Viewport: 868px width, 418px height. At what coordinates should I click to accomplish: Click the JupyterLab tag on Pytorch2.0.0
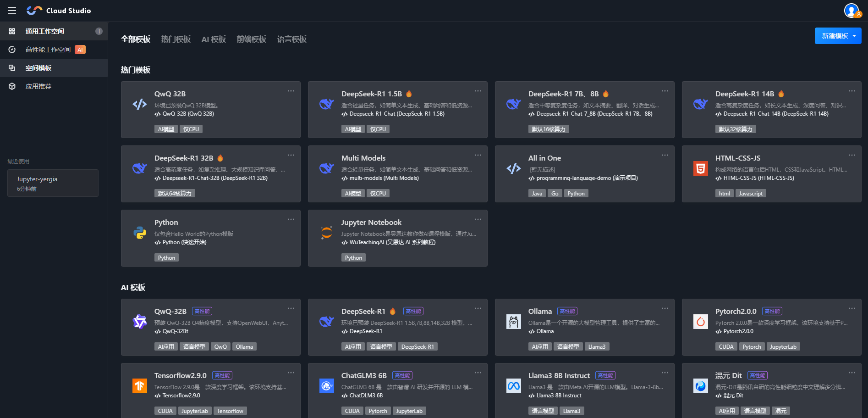point(783,347)
